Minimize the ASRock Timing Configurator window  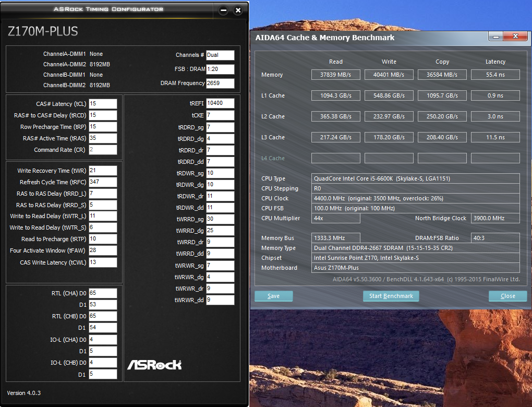(x=223, y=10)
